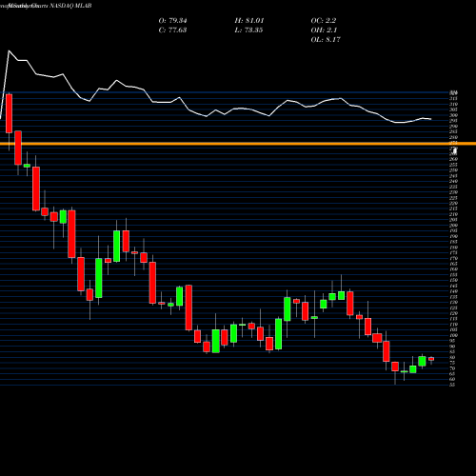The width and height of the screenshot is (476, 476).
Task: Select the OL: 8.17 value
Action: 326,40
